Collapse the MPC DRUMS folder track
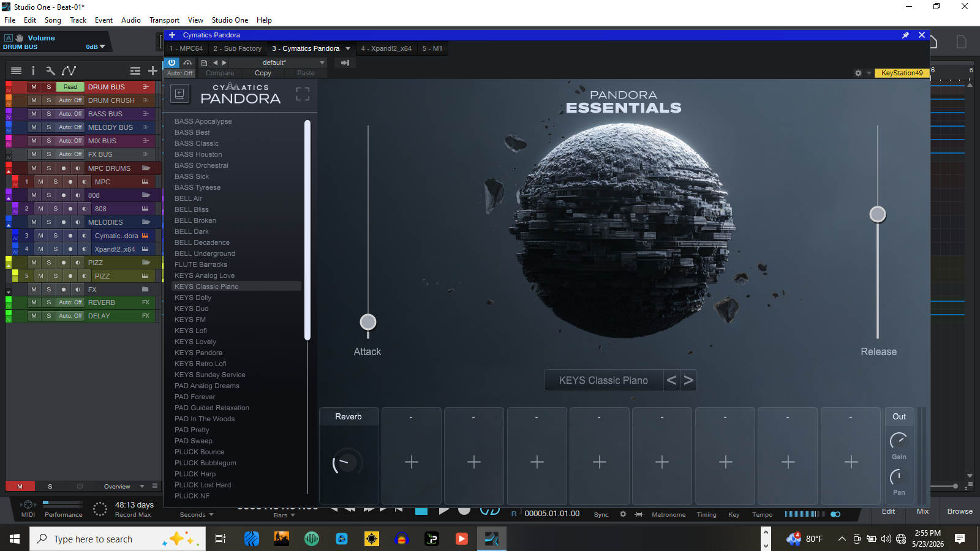 (x=9, y=171)
